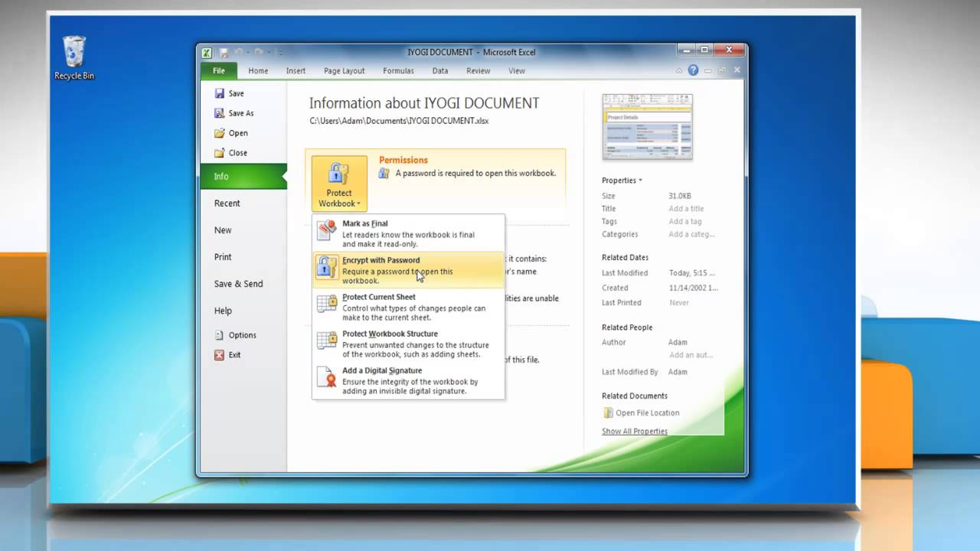Click the Open File Location link text

tap(648, 413)
